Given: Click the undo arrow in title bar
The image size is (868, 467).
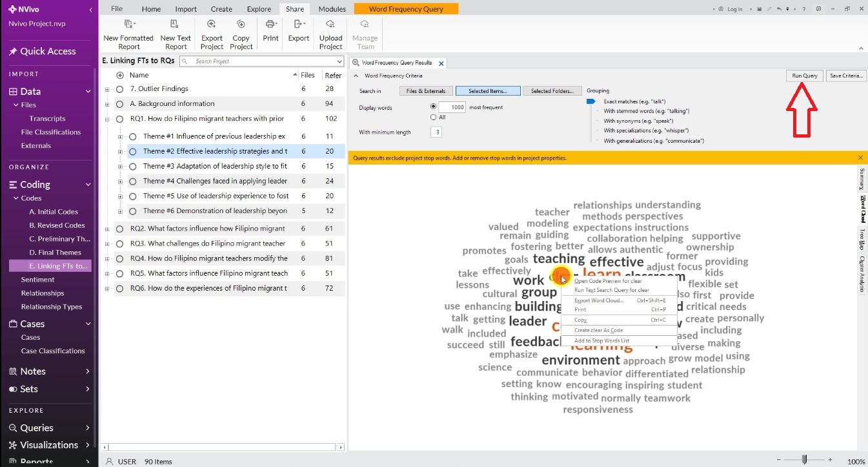Looking at the screenshot, I should [780, 9].
